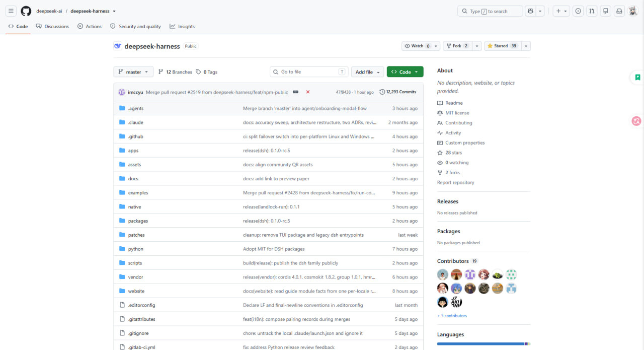Expand the Starred lists dropdown arrow

pyautogui.click(x=526, y=46)
